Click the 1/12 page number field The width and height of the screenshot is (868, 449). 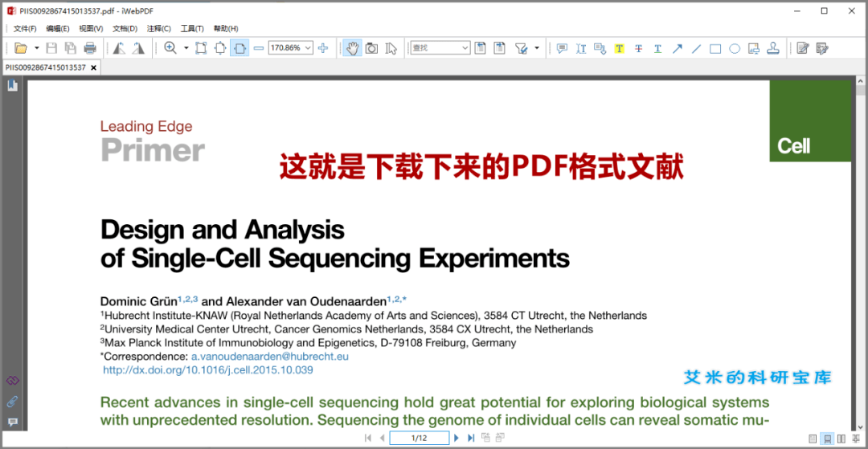[x=419, y=438]
